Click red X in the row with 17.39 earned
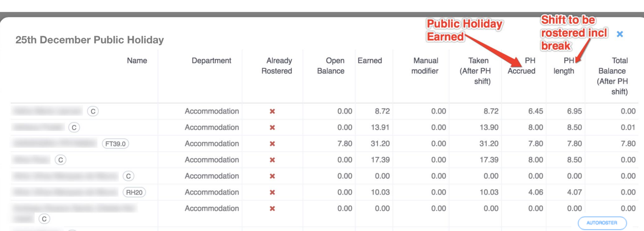This screenshot has width=644, height=231. coord(272,160)
